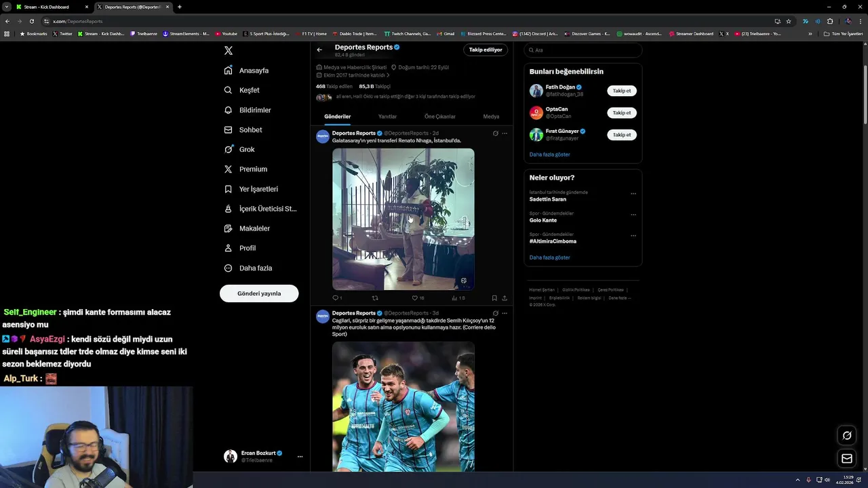868x488 pixels.
Task: Open Fatih Doğan suggested profile
Action: point(560,87)
